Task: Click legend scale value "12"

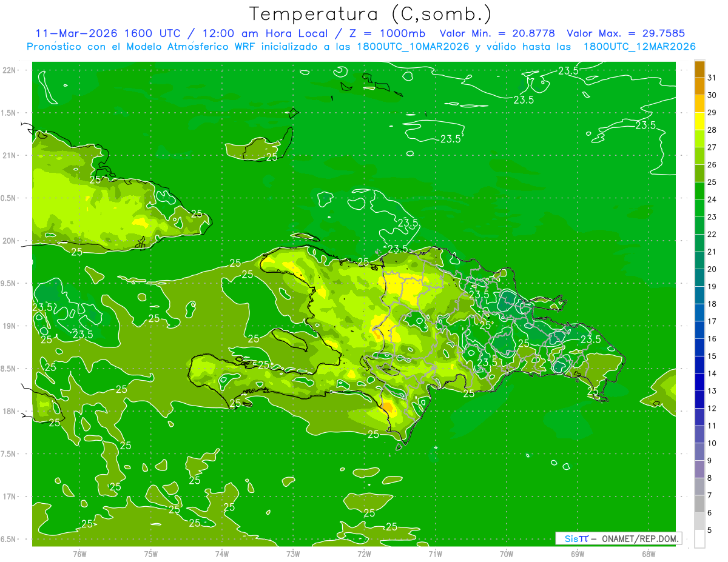Action: click(712, 409)
